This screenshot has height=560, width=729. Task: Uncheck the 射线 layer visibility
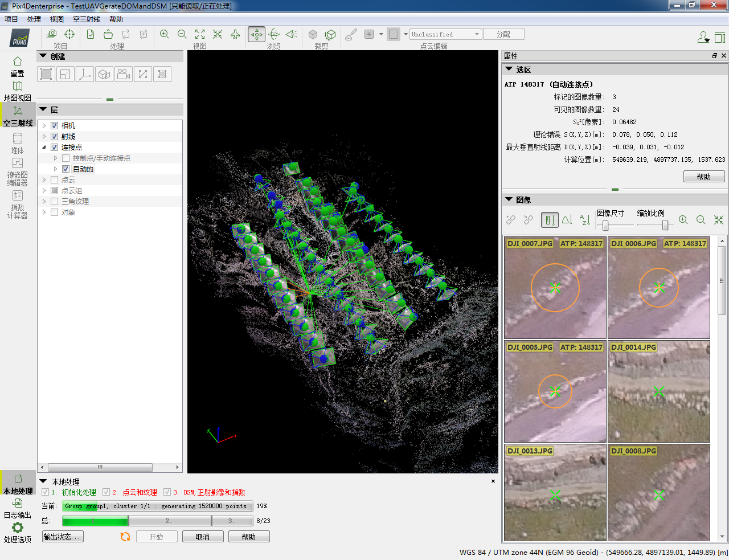coord(54,136)
